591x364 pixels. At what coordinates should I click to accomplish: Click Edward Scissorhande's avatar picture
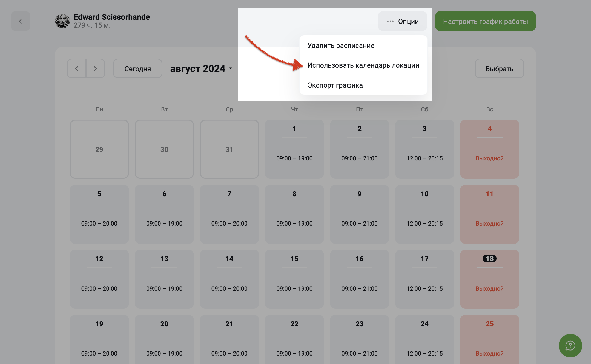[x=62, y=21]
